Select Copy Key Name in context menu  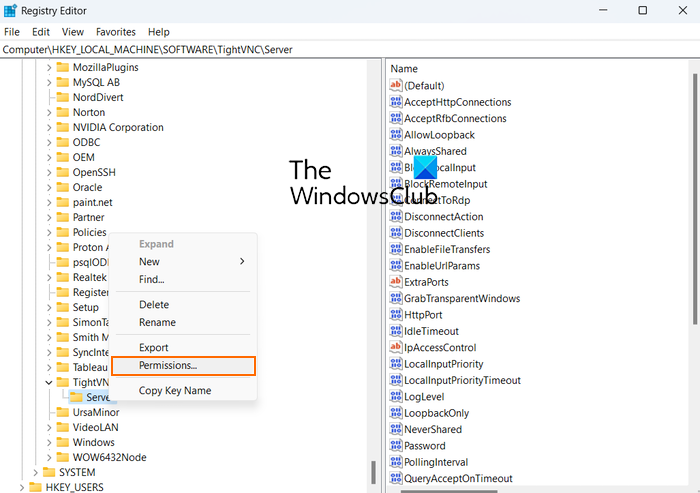pos(183,390)
